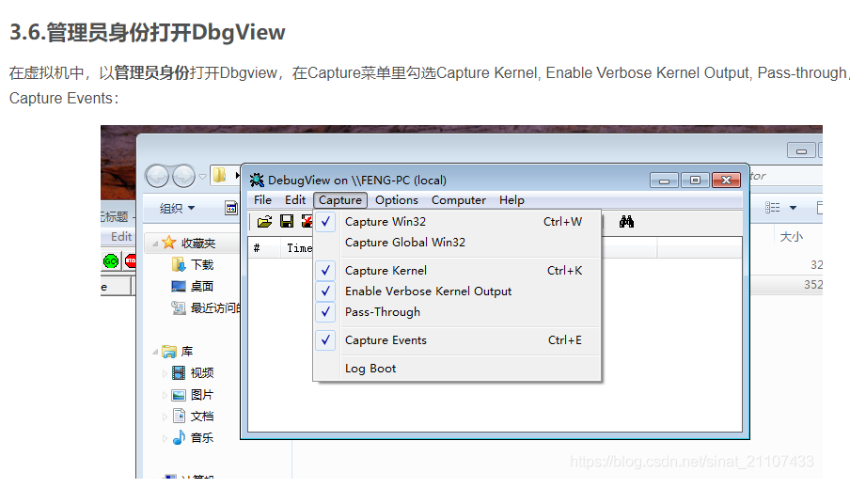Viewport: 850px width, 504px height.
Task: Click the view mode icon in Explorer toolbar
Action: point(773,208)
